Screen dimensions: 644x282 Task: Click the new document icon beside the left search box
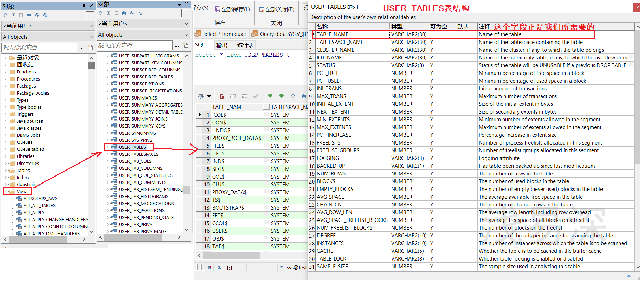pyautogui.click(x=90, y=47)
